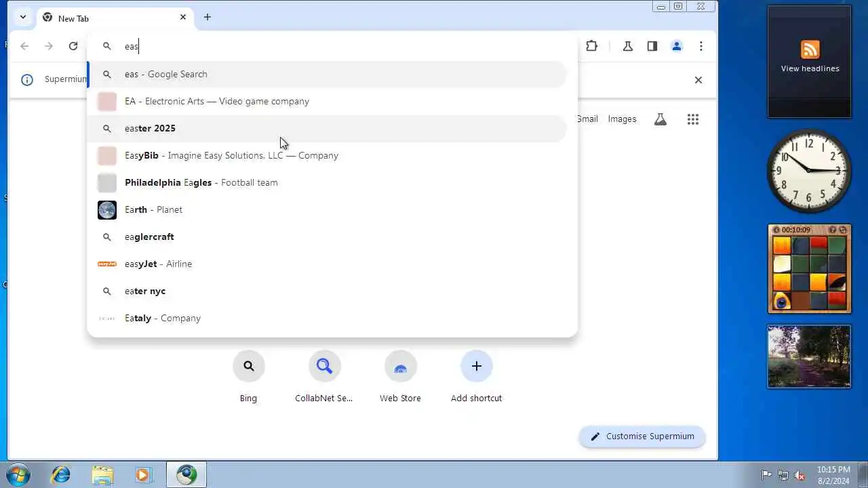This screenshot has height=488, width=868.
Task: Click the Supermium taskbar button
Action: point(186,474)
